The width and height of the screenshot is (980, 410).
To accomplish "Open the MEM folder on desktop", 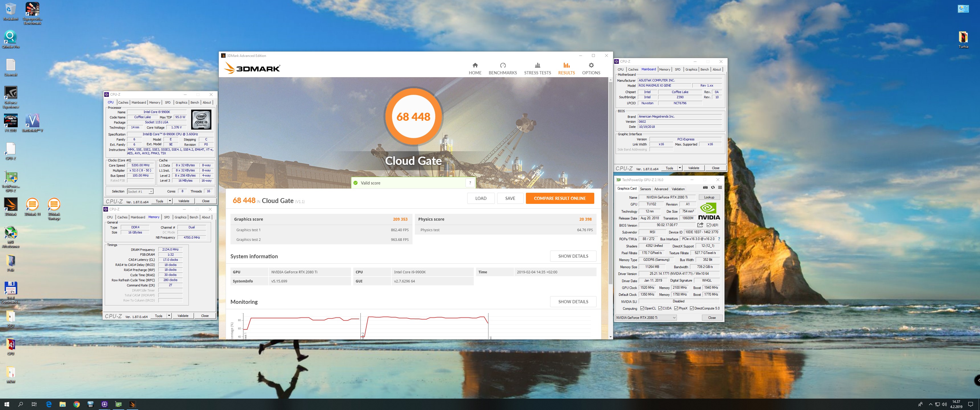I will click(11, 375).
